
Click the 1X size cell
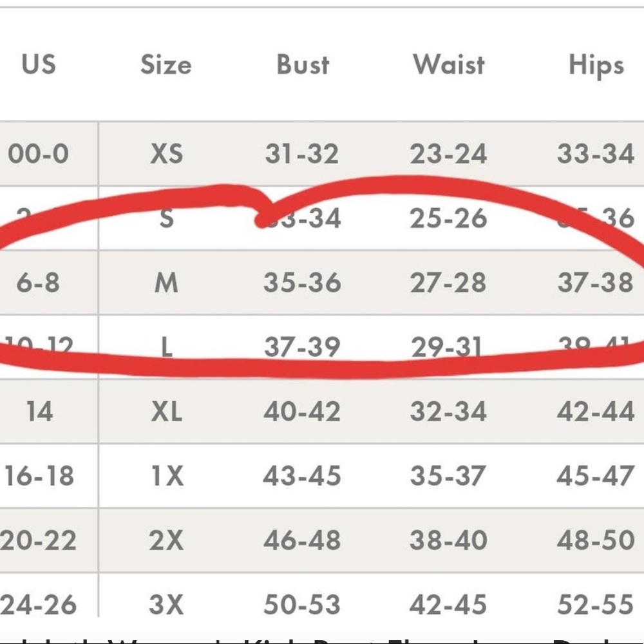click(167, 476)
